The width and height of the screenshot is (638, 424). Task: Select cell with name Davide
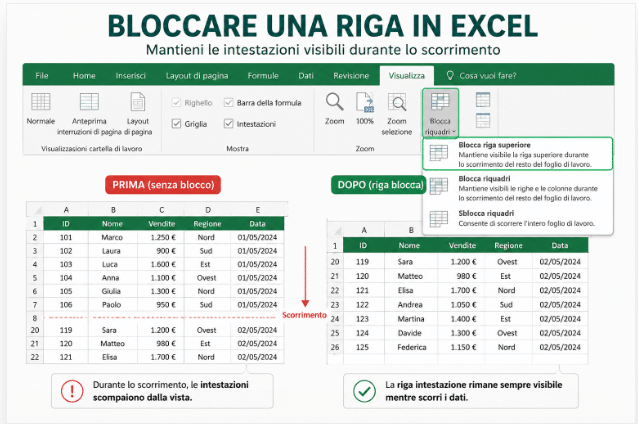[x=411, y=333]
